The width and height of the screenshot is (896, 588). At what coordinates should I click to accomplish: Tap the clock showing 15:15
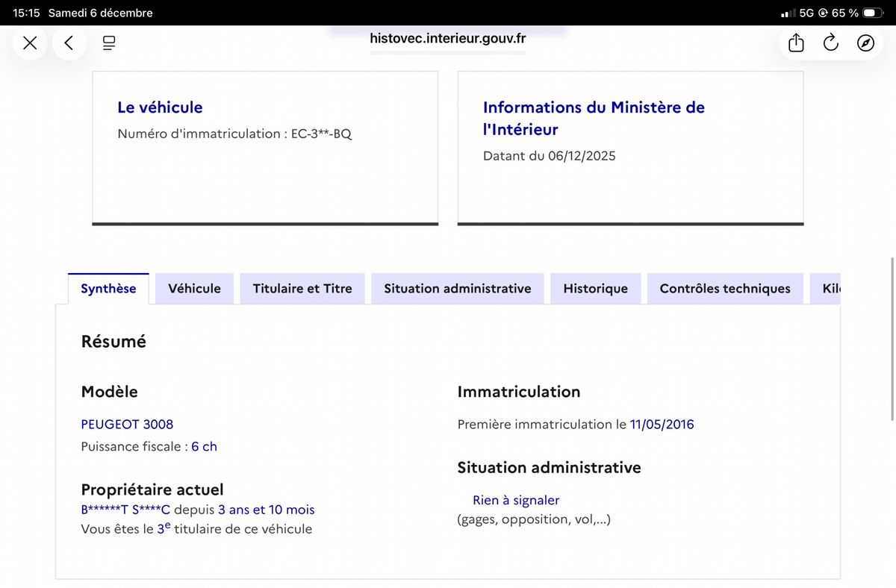(26, 13)
